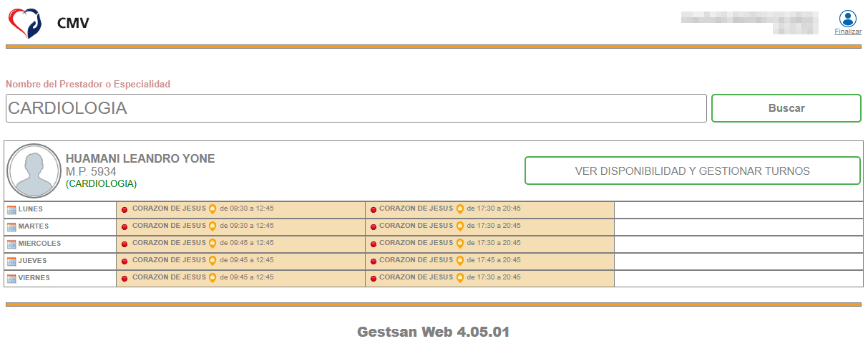The image size is (868, 364).
Task: Click the location pin in Viernes 17:30 slot
Action: (460, 277)
